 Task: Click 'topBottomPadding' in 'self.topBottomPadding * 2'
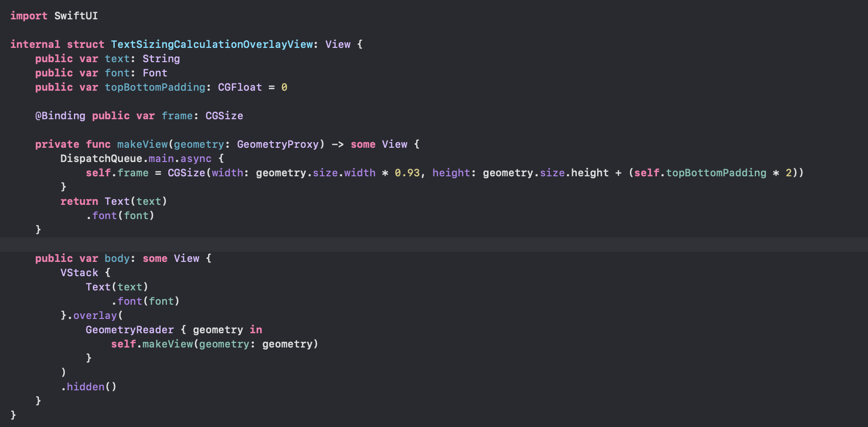pyautogui.click(x=716, y=173)
